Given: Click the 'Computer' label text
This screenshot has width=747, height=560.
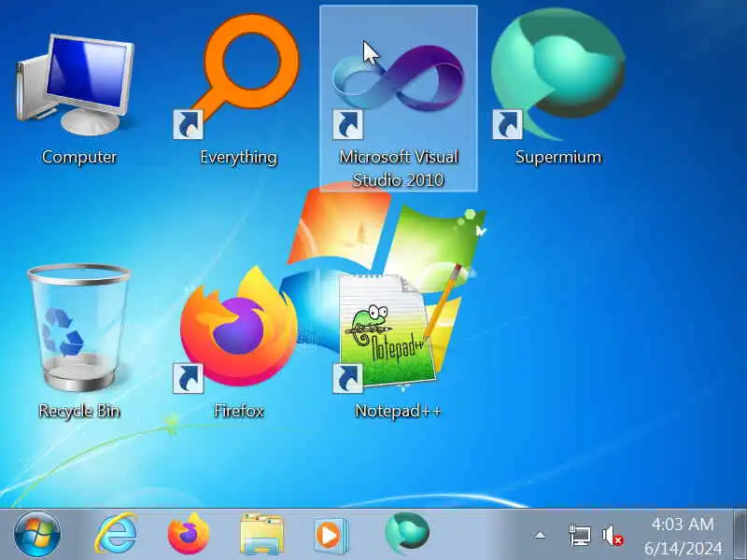Looking at the screenshot, I should pyautogui.click(x=79, y=157).
